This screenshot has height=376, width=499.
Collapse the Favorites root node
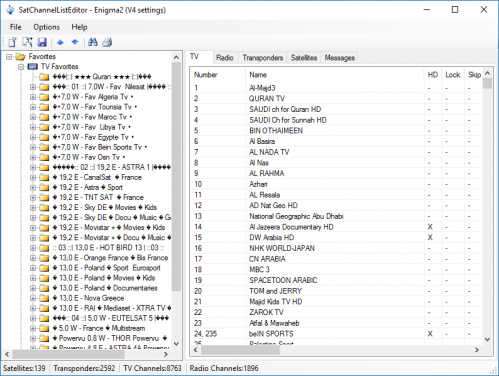click(9, 57)
